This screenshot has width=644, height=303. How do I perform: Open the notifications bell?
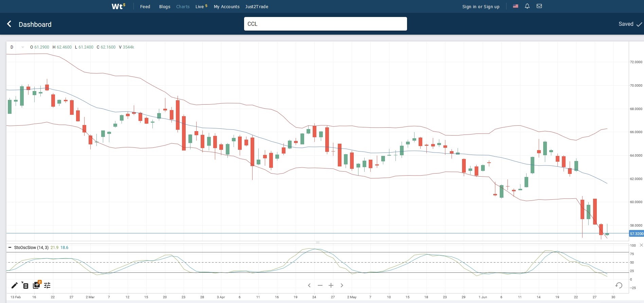point(527,6)
